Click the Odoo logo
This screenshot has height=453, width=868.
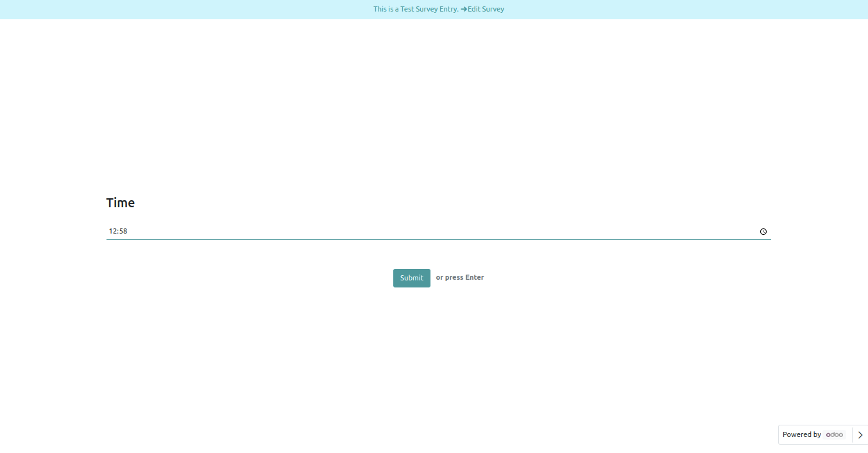835,434
